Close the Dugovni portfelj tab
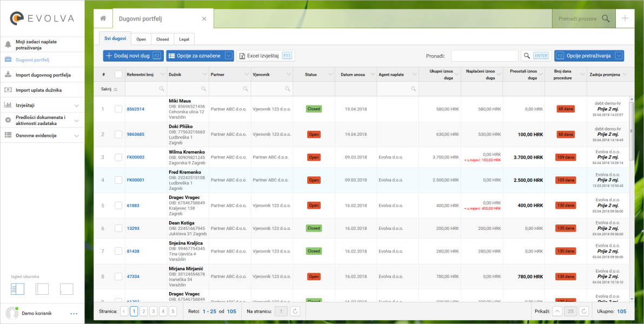 (204, 18)
